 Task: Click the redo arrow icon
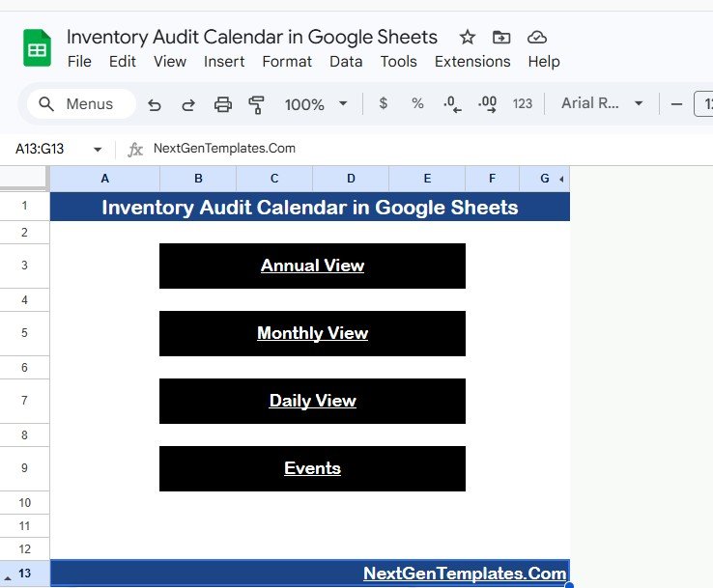point(188,104)
